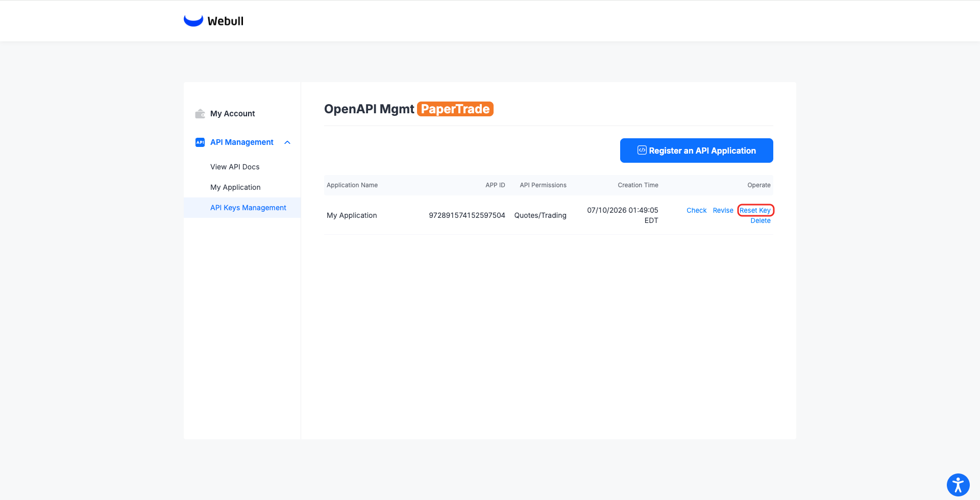Open My Account in sidebar
The image size is (980, 500).
click(232, 113)
